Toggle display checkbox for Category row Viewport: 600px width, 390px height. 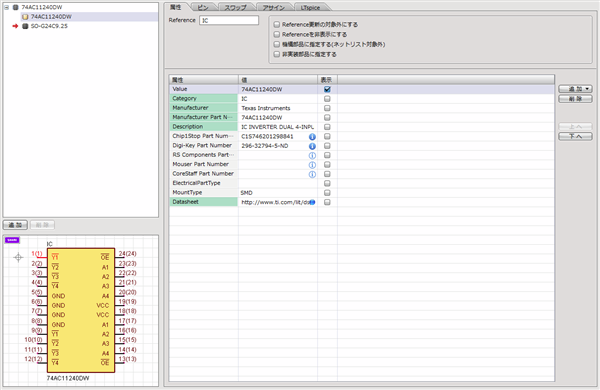point(327,99)
